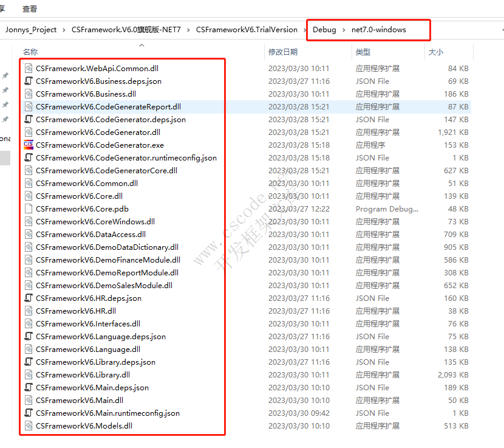The width and height of the screenshot is (504, 448).
Task: Click the CSFrameworkV6.CodeGenerateReport.dll file icon
Action: pos(29,106)
